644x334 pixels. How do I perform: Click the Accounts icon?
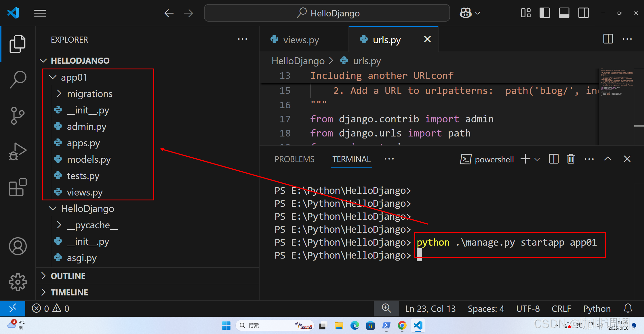click(x=18, y=246)
